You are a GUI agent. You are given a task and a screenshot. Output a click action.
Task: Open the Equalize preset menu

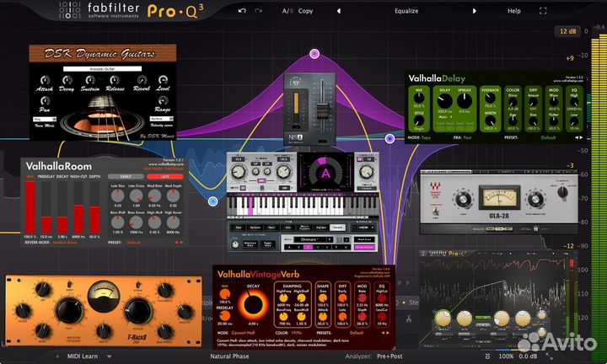point(406,11)
